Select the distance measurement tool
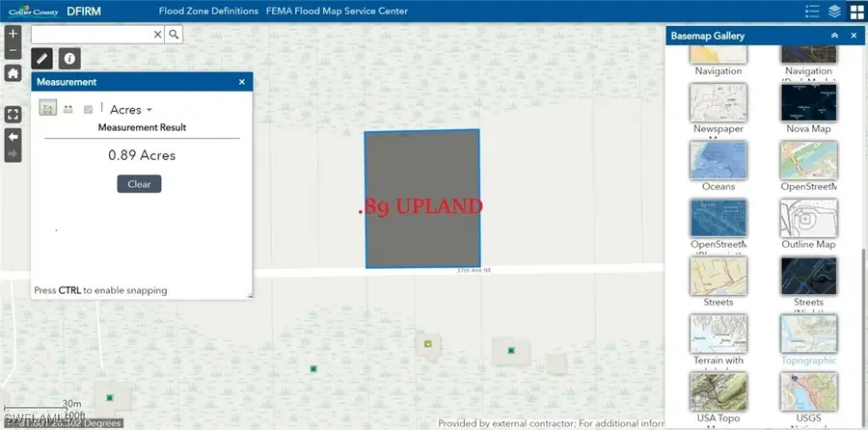Image resolution: width=868 pixels, height=430 pixels. coord(68,109)
